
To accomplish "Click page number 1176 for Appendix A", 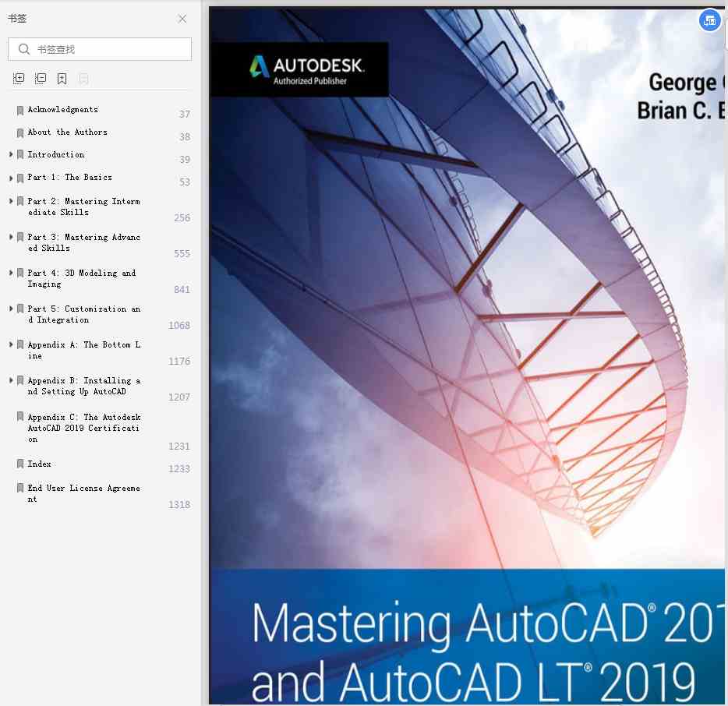I will click(x=179, y=361).
